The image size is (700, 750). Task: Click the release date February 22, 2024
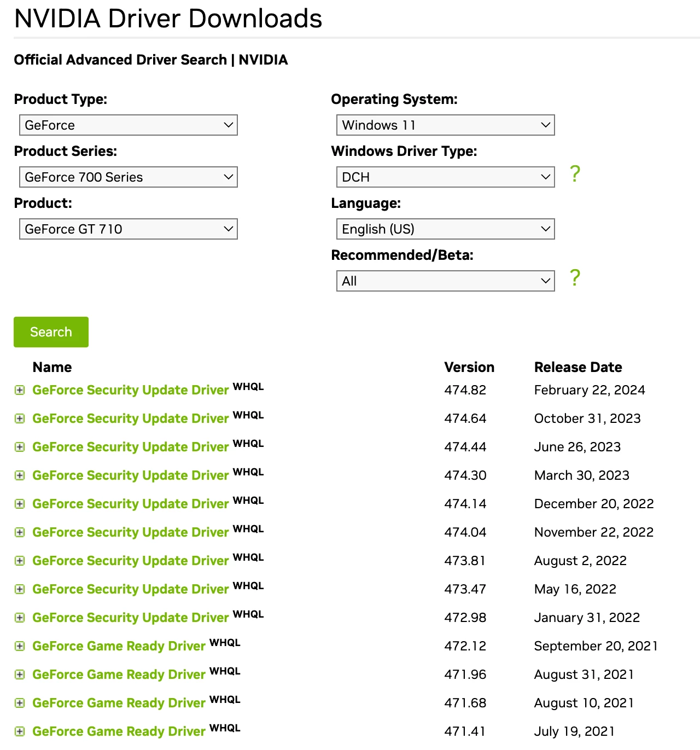point(590,390)
